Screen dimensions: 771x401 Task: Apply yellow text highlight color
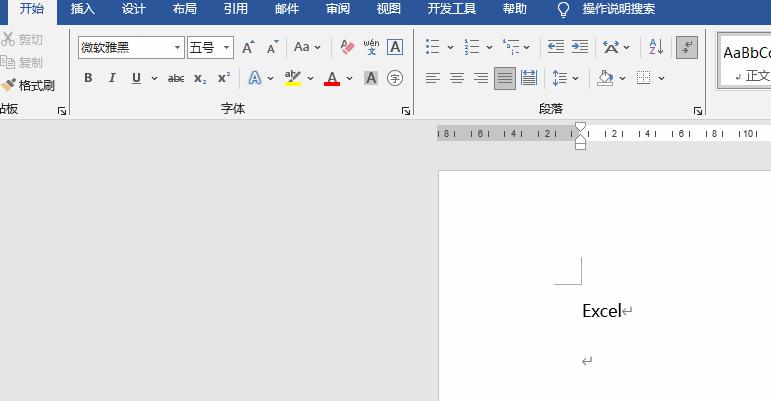click(293, 78)
